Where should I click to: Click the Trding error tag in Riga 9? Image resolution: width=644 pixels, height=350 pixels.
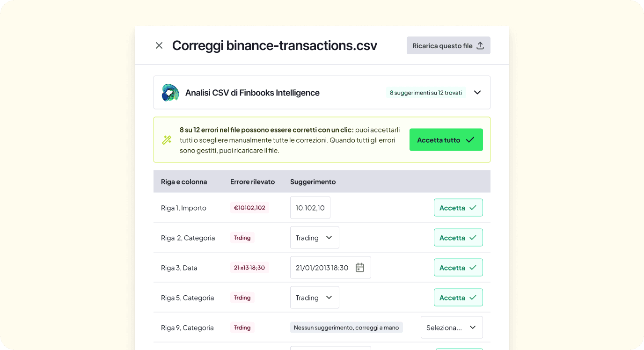242,328
